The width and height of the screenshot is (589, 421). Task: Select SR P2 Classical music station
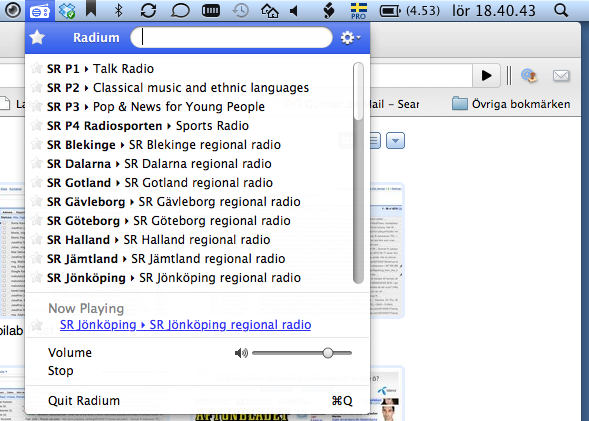[178, 88]
